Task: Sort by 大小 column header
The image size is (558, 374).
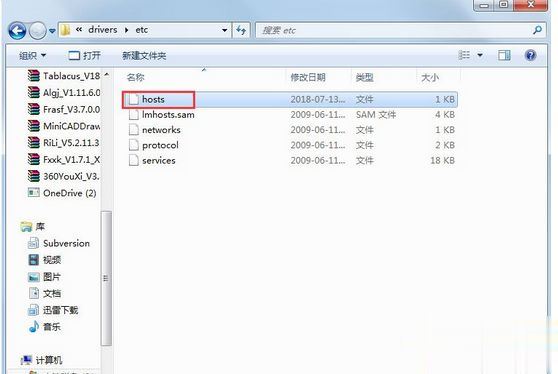Action: click(x=430, y=77)
